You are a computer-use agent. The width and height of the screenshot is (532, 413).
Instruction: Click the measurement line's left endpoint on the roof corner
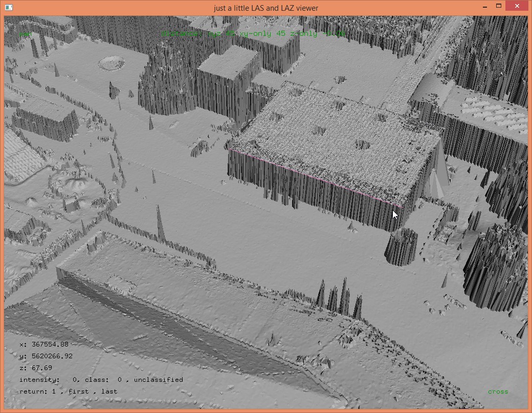tap(230, 149)
